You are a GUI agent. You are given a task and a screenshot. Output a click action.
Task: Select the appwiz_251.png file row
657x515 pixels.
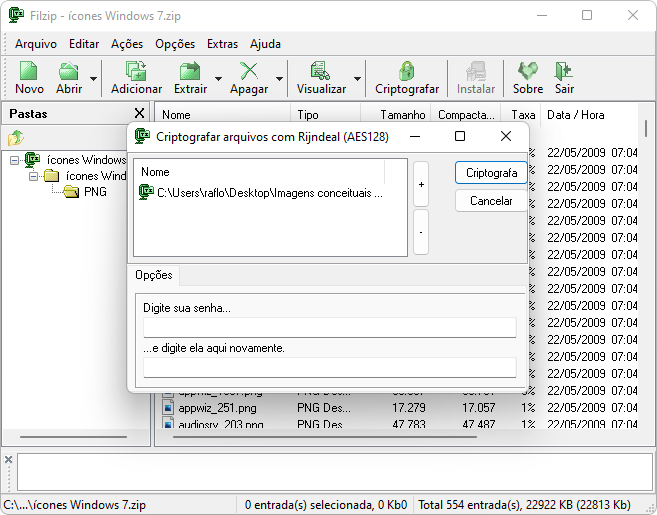coord(399,408)
